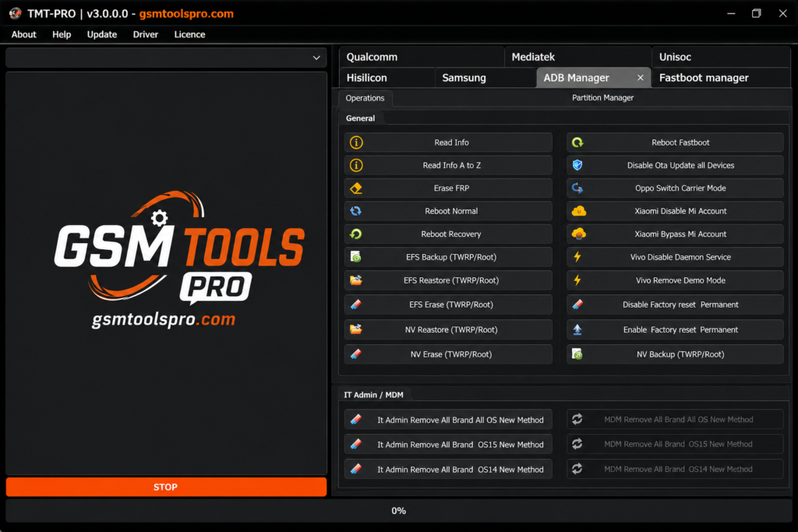The width and height of the screenshot is (798, 532).
Task: Click the GSM Tools Pro logo panel
Action: click(x=166, y=273)
